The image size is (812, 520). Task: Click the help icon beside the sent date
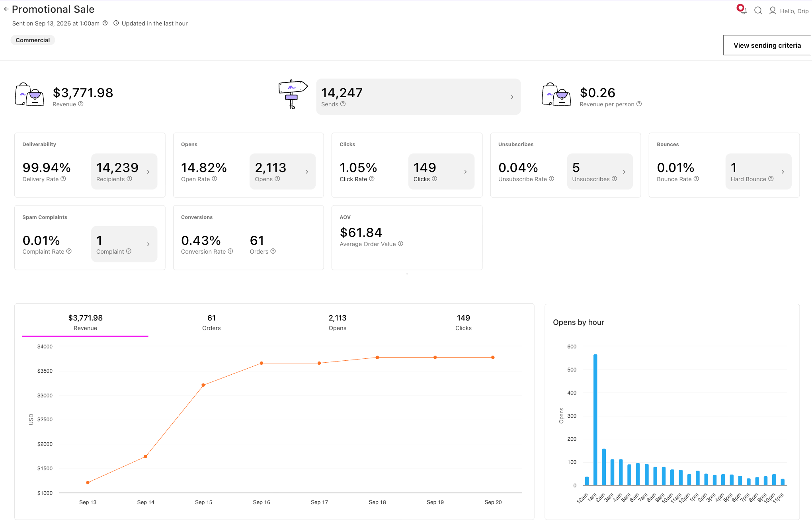tap(105, 23)
